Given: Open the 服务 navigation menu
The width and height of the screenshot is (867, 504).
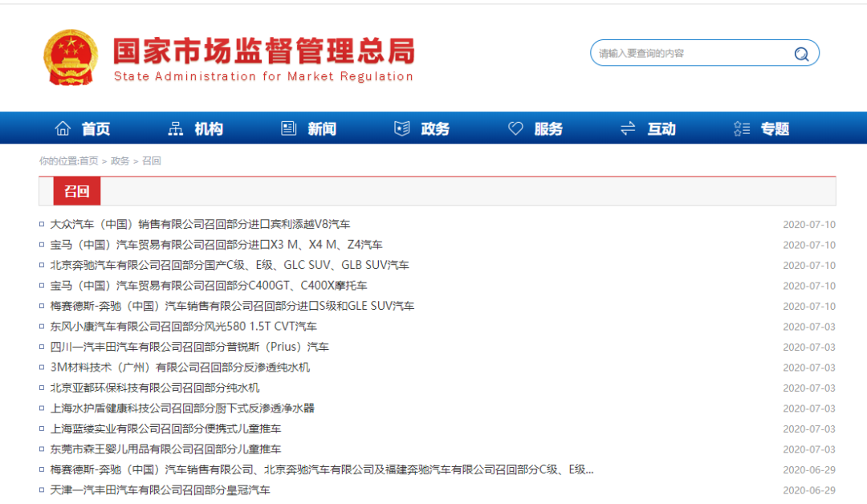Looking at the screenshot, I should pos(548,128).
